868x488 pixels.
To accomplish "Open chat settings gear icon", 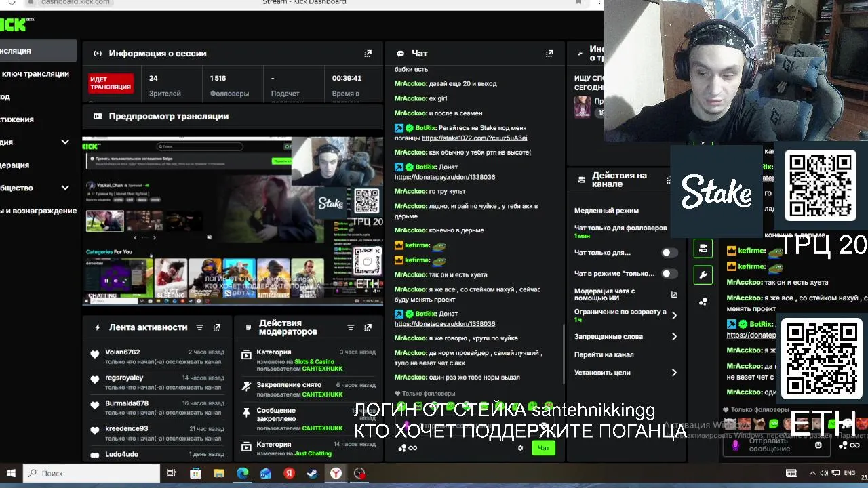I will [520, 448].
